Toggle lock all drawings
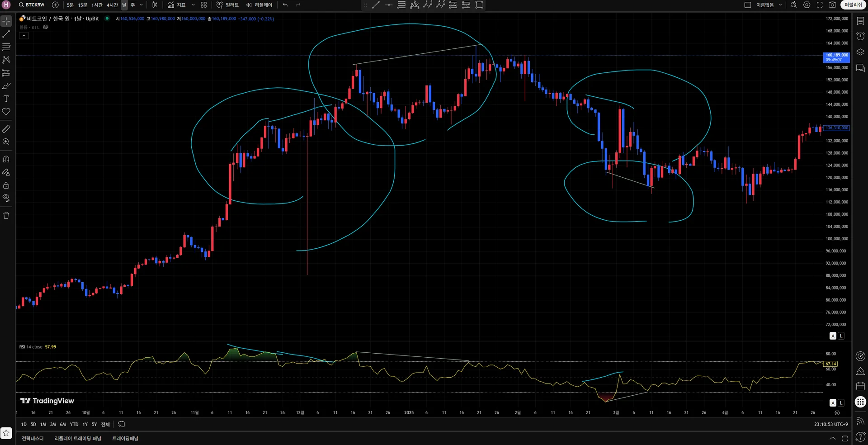Viewport: 868px width, 445px height. click(x=6, y=185)
